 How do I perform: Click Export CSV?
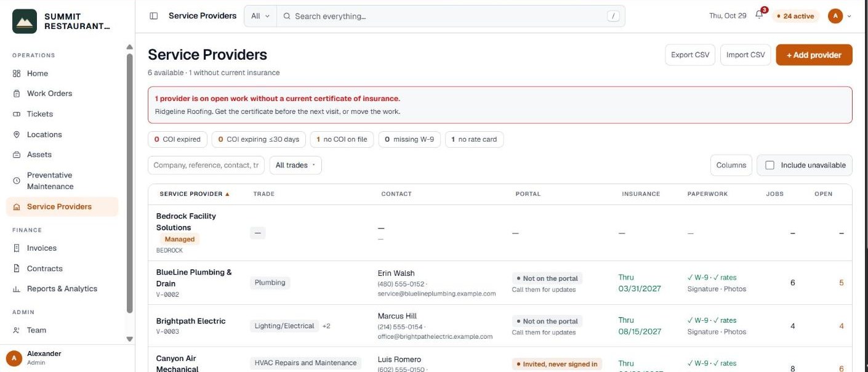690,55
